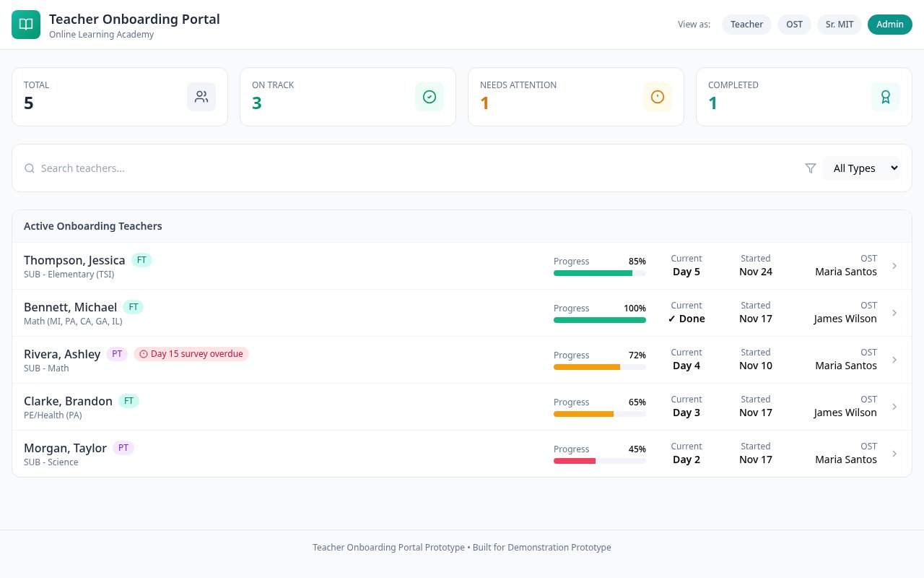This screenshot has width=924, height=578.
Task: Click the Teacher Onboarding Portal book logo icon
Action: tap(26, 24)
